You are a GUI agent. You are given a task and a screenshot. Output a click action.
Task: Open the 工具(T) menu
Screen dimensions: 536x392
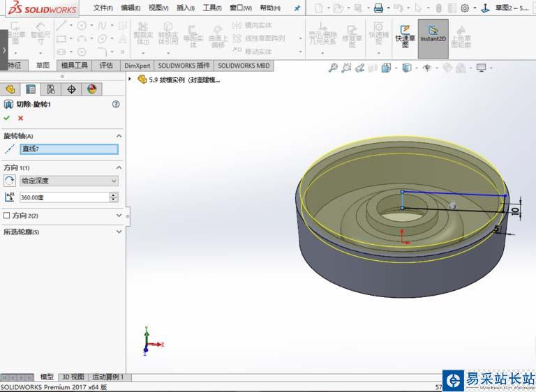click(212, 8)
